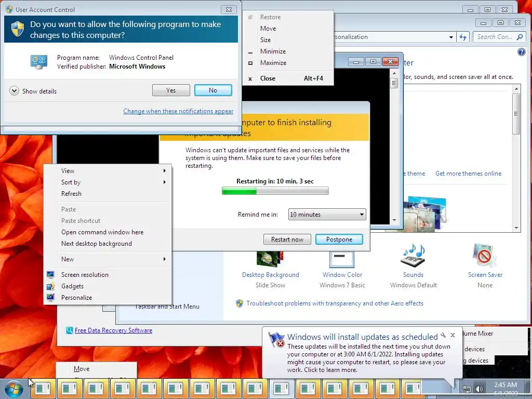The width and height of the screenshot is (532, 399).
Task: Open the Start menu orb
Action: [x=14, y=389]
